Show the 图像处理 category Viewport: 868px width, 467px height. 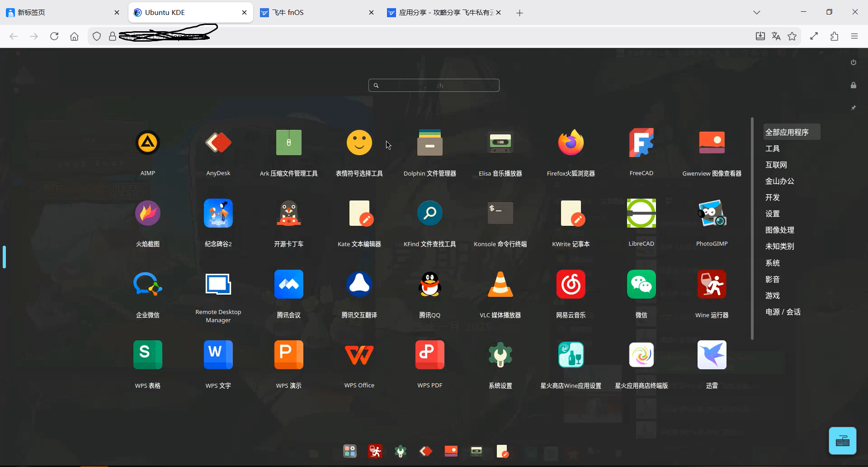click(x=780, y=230)
